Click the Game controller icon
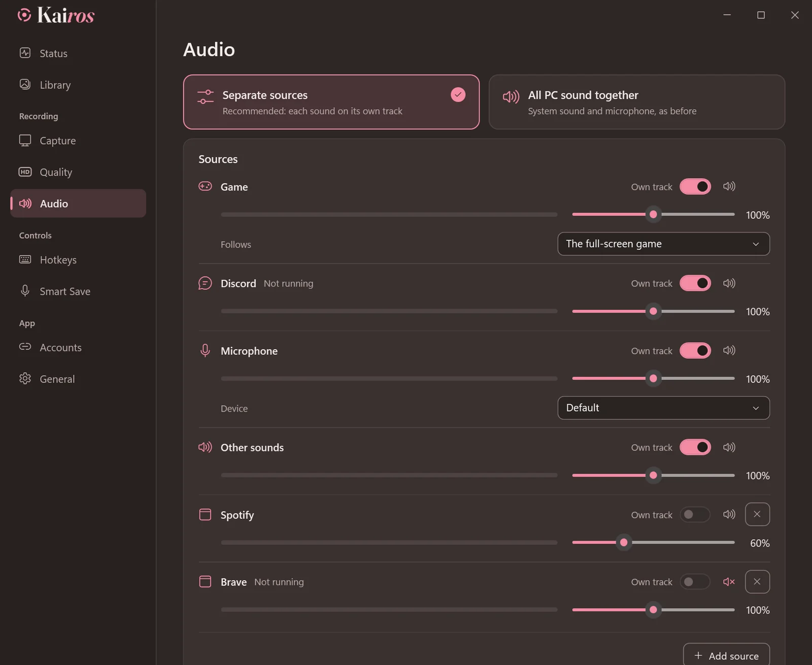The width and height of the screenshot is (812, 665). (x=205, y=186)
